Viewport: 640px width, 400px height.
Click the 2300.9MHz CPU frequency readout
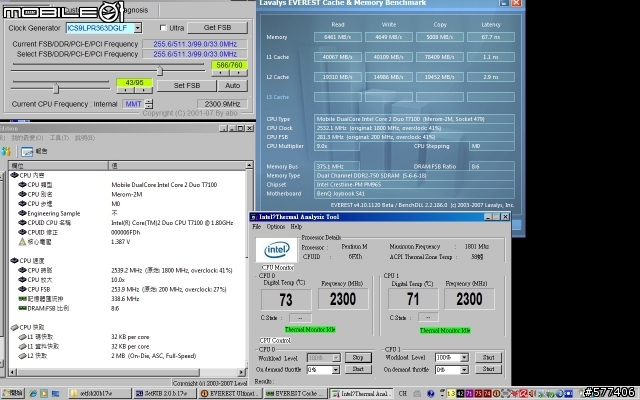coord(222,104)
